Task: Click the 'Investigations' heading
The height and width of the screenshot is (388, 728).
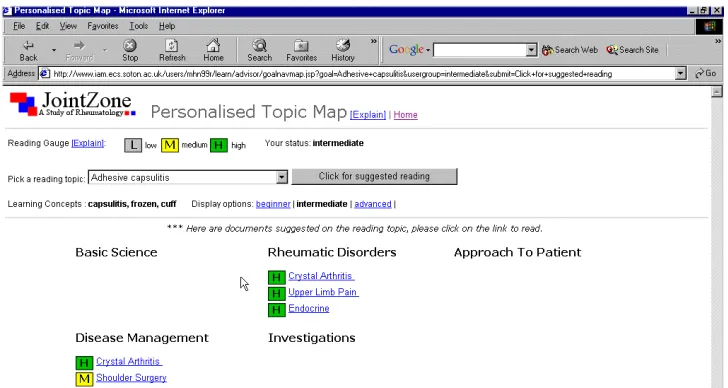Action: tap(312, 337)
